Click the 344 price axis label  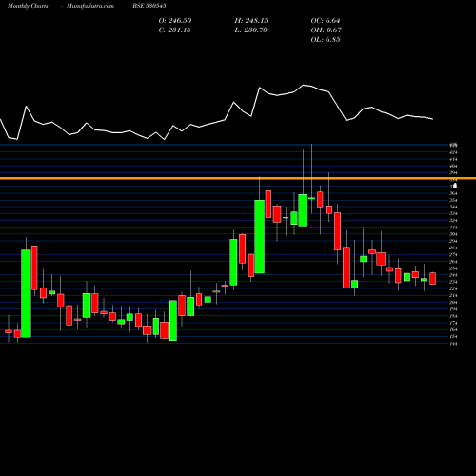click(453, 207)
